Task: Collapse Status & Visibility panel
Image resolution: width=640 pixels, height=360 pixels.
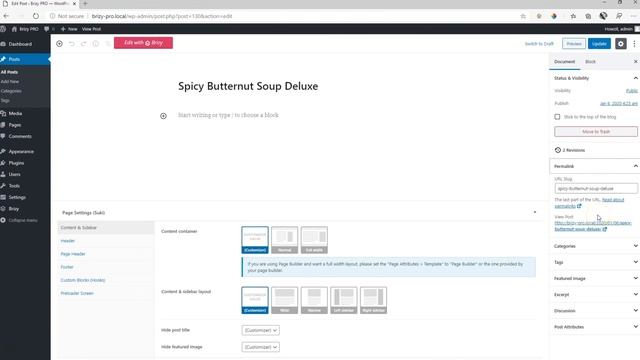Action: click(595, 78)
